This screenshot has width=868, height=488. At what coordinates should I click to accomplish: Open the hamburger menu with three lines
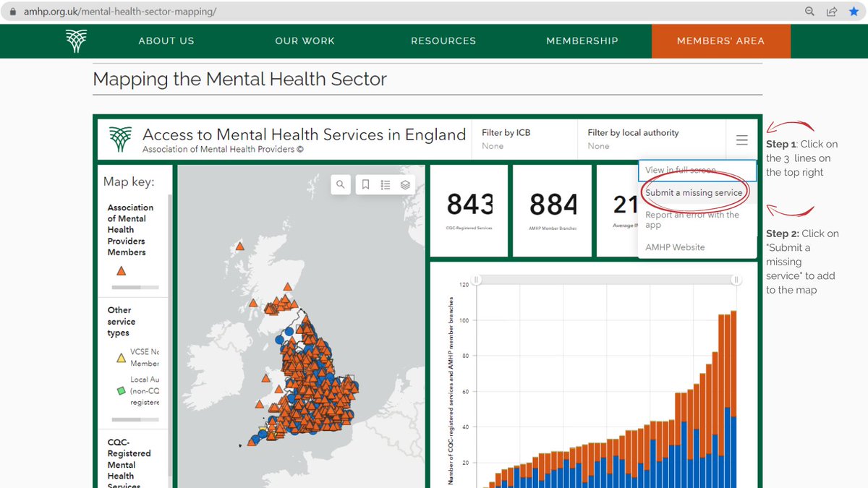click(742, 140)
